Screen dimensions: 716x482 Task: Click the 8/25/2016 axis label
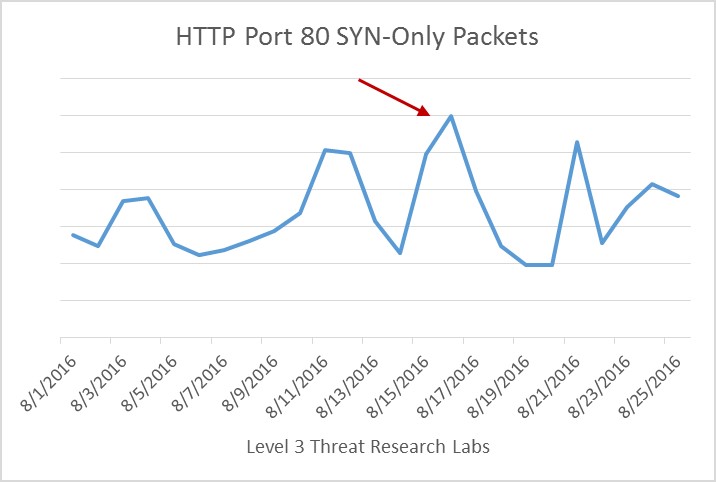(649, 386)
